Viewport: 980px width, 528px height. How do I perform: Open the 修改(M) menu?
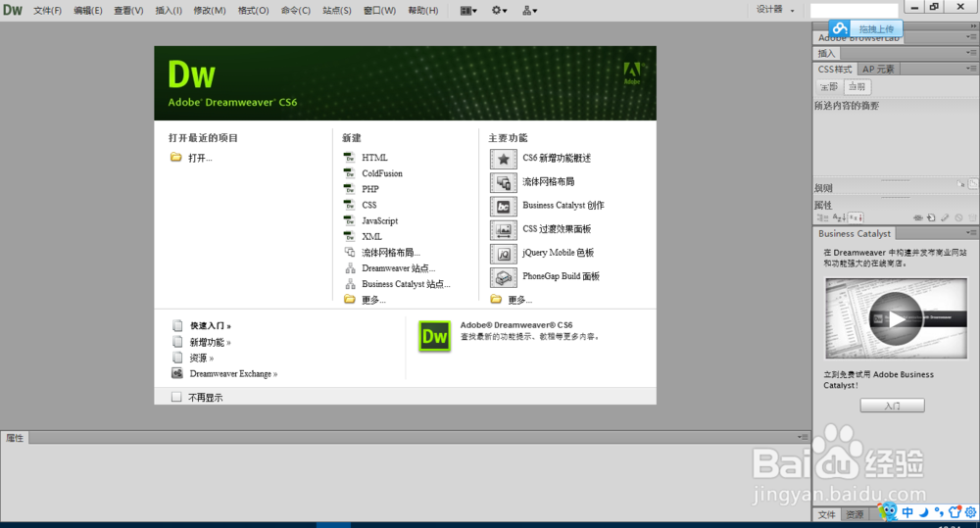[210, 11]
